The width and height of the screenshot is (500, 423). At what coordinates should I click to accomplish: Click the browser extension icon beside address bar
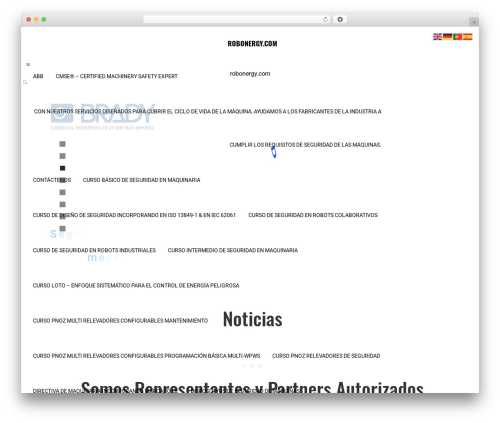point(340,19)
